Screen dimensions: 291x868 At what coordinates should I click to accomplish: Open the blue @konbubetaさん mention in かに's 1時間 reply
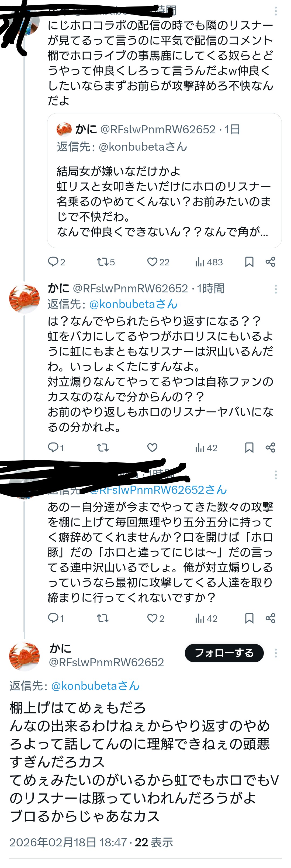(x=133, y=304)
